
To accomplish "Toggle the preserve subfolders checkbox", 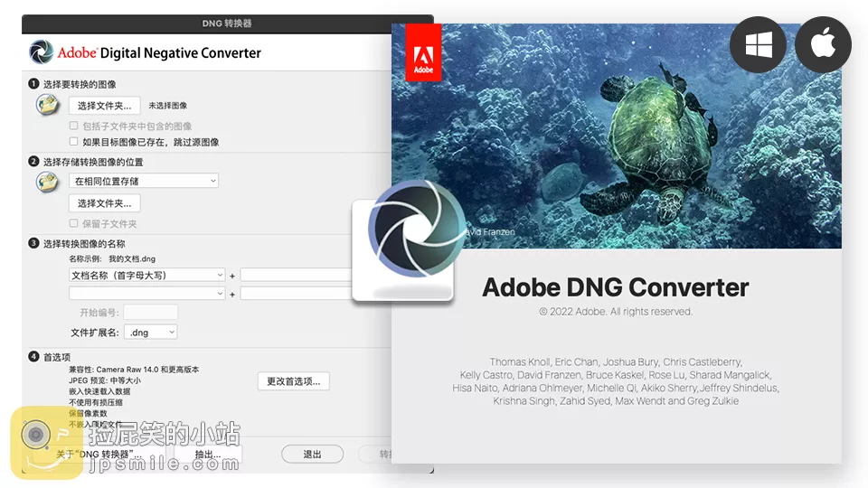I will tap(74, 223).
